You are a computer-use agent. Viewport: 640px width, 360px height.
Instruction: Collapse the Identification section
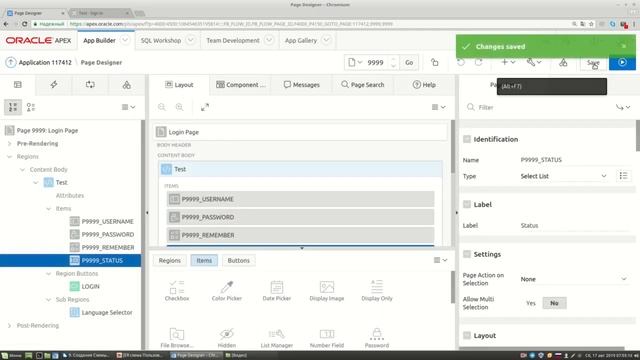tap(467, 139)
